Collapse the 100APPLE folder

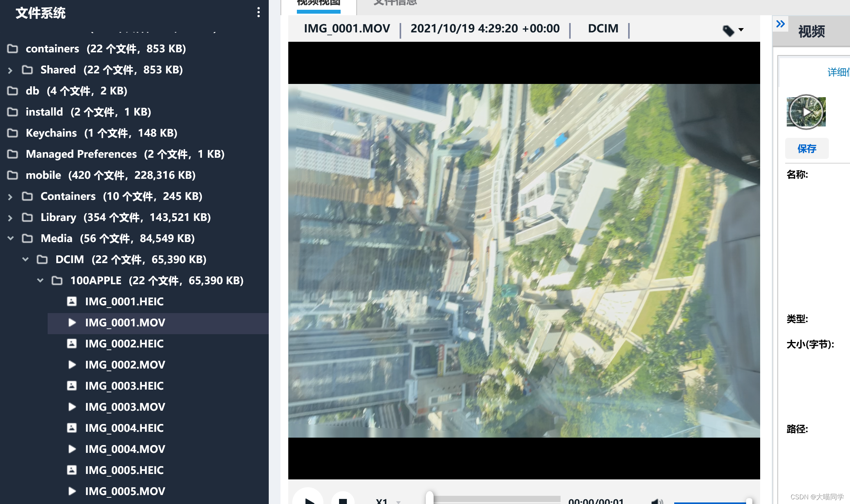40,281
